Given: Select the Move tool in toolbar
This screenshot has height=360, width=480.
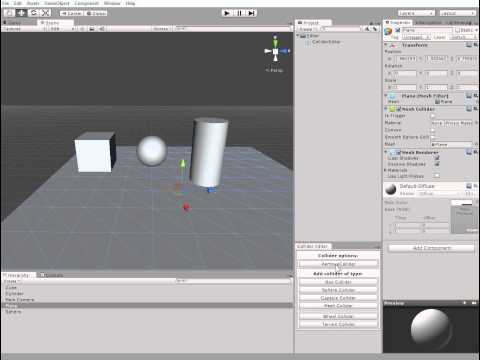Looking at the screenshot, I should (x=21, y=13).
